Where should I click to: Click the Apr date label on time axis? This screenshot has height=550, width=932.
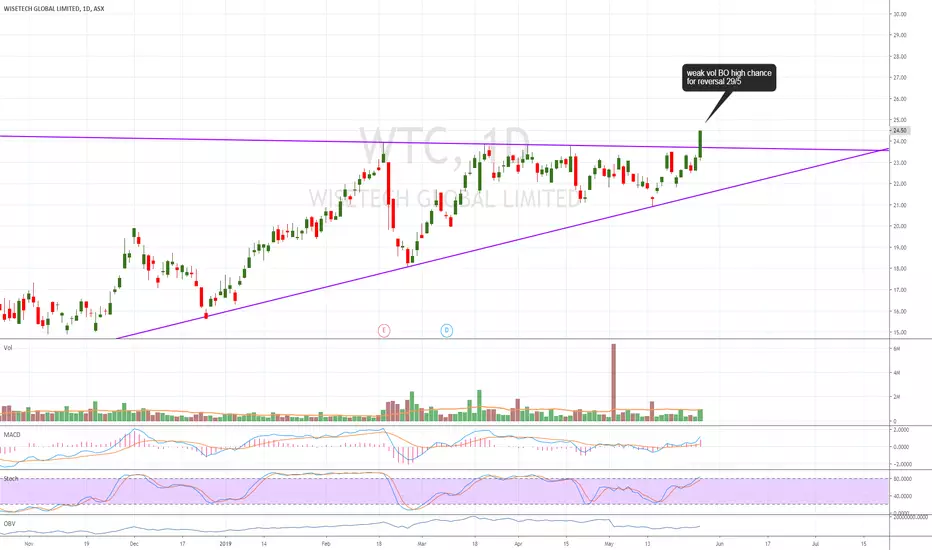coord(518,543)
